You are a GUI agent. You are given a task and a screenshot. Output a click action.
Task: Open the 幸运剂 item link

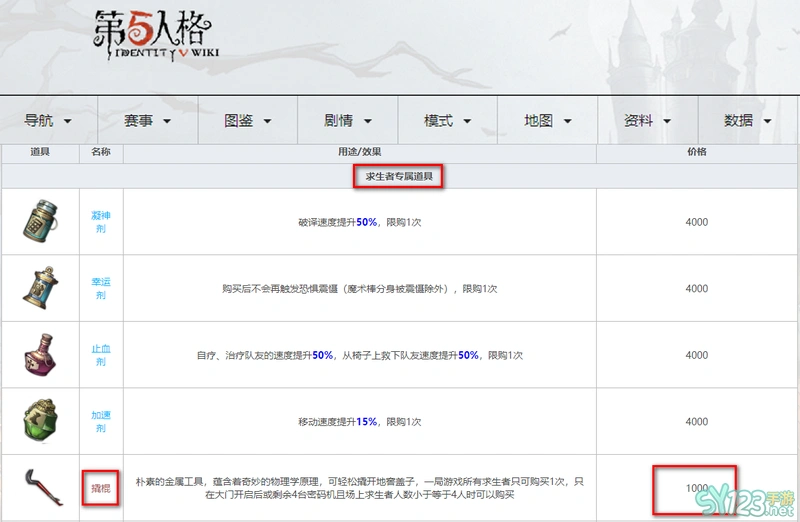click(x=101, y=288)
